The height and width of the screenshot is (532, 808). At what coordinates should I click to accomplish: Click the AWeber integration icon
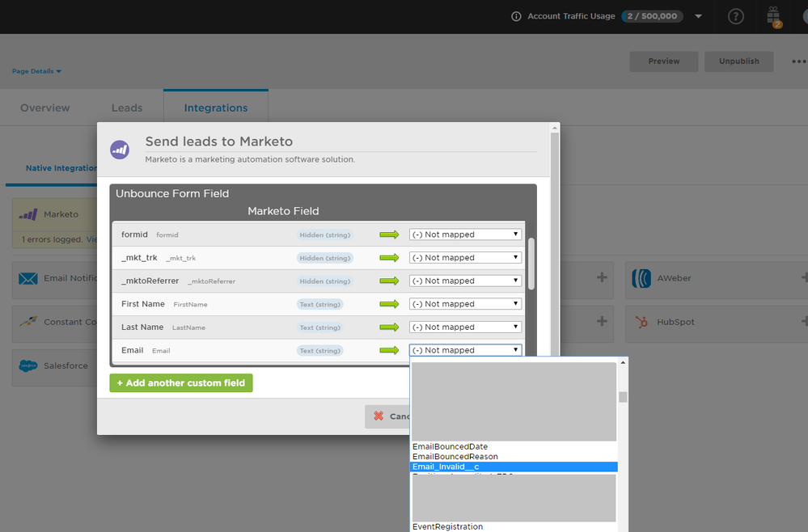tap(641, 278)
